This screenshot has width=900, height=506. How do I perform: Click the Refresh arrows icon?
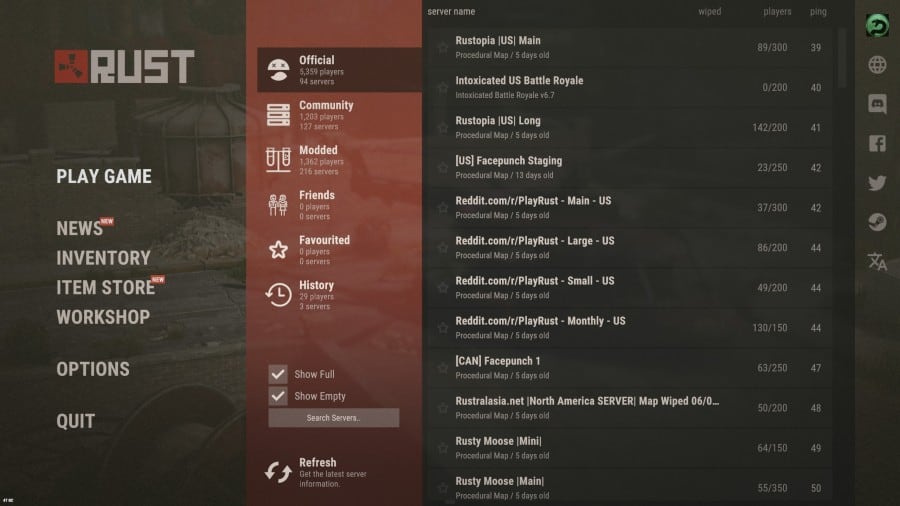pyautogui.click(x=278, y=472)
